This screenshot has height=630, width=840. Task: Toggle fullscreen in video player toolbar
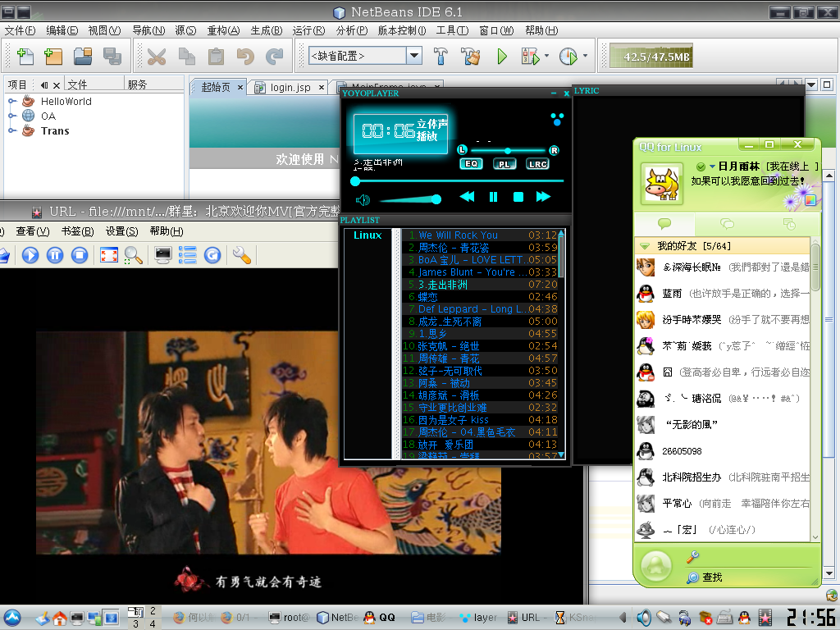[109, 255]
